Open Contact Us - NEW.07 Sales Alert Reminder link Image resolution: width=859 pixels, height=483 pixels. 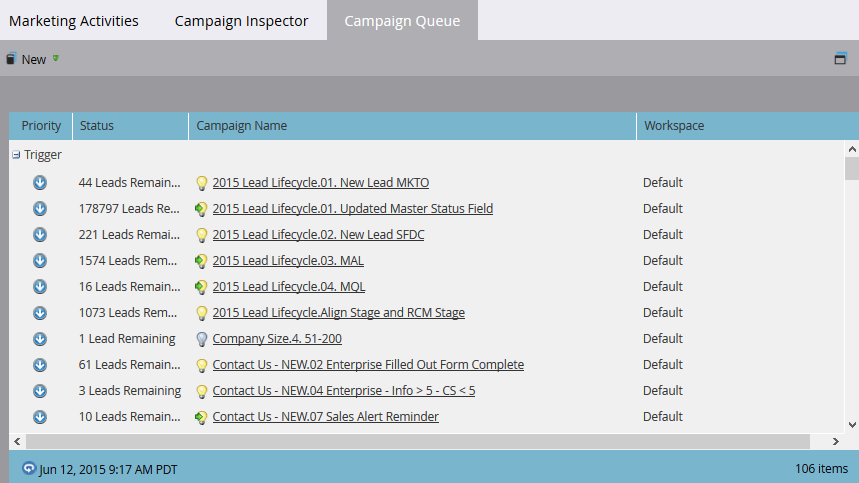point(325,417)
